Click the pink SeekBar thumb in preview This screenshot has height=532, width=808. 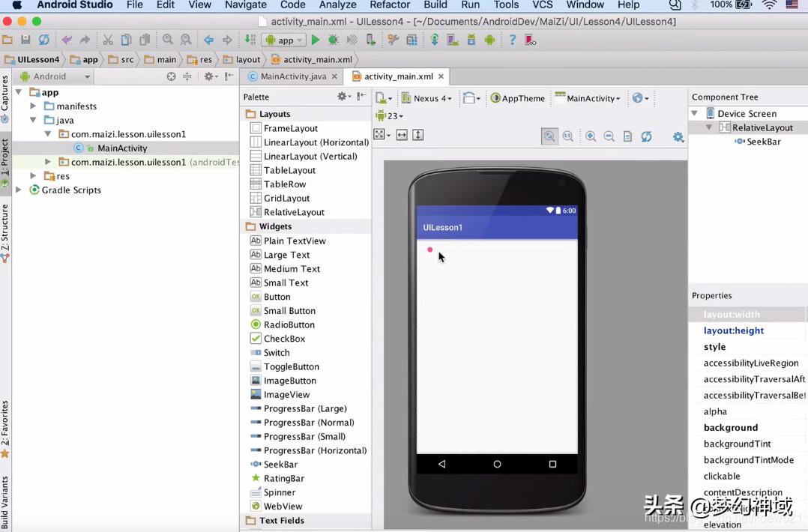(x=429, y=250)
